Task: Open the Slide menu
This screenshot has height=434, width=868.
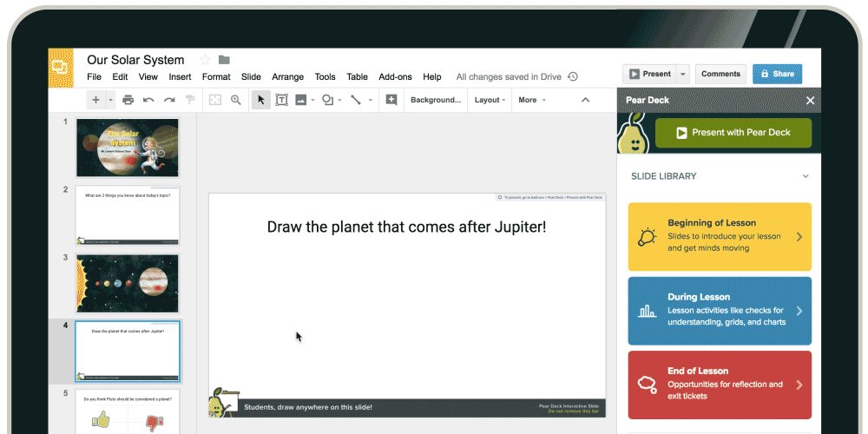Action: (251, 77)
